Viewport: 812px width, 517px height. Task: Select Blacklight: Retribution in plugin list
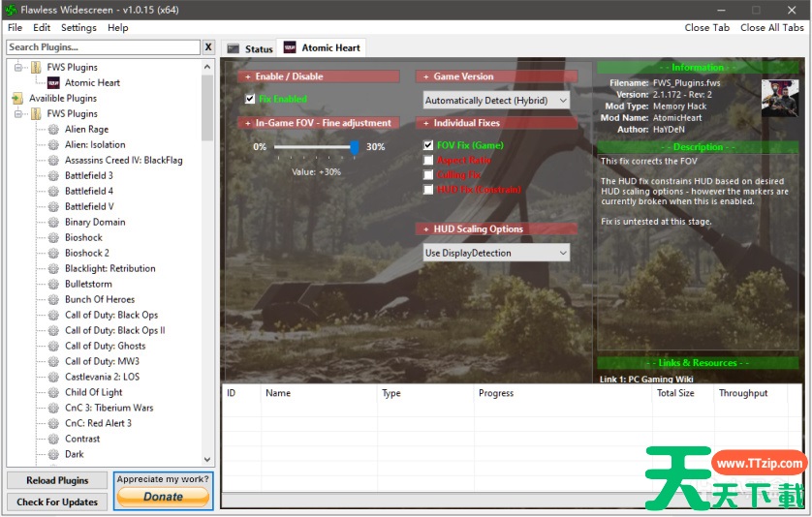click(110, 268)
